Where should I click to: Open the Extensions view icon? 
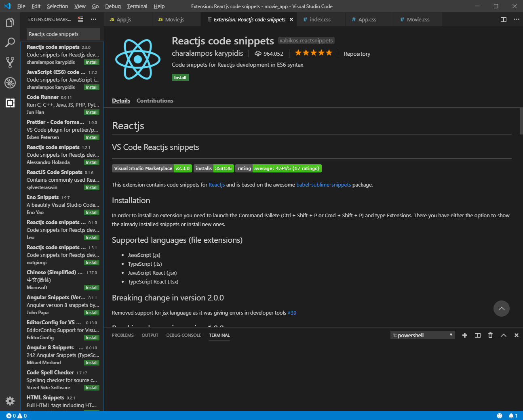click(x=10, y=103)
